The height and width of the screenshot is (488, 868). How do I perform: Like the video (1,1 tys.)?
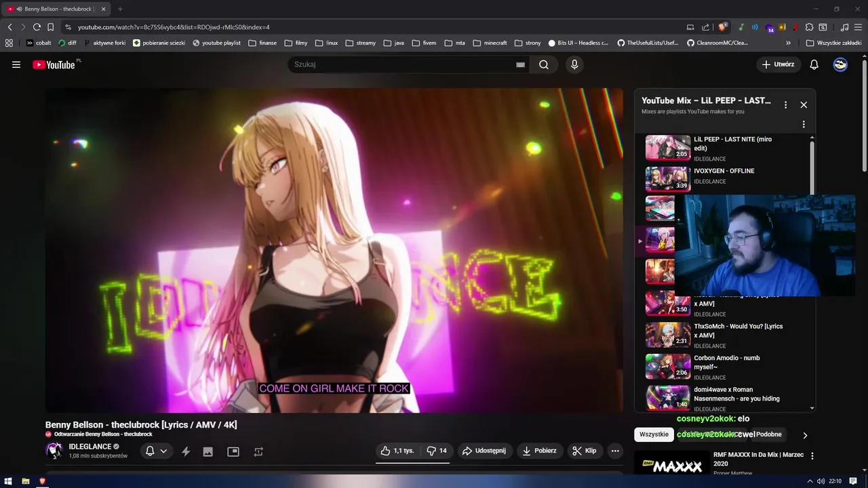point(397,451)
